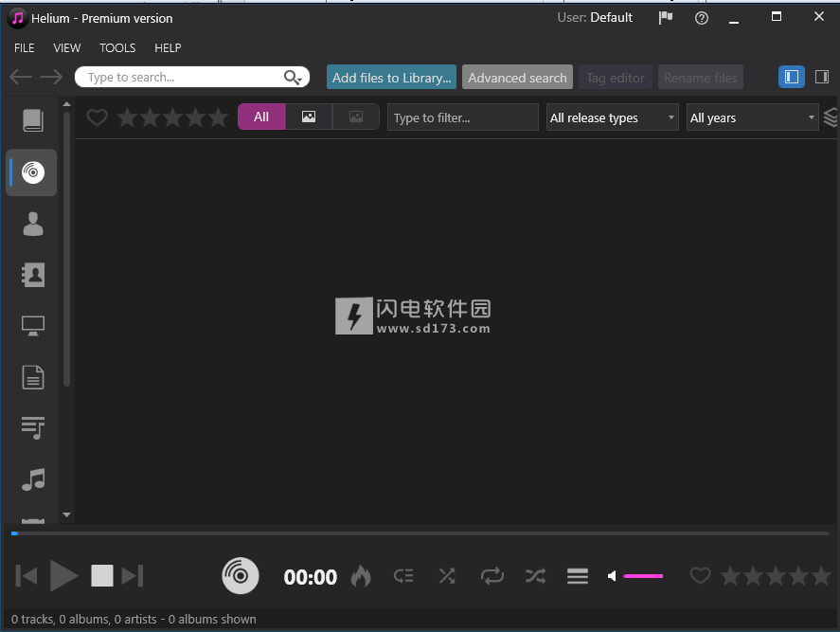Screen dimensions: 840x632
Task: Skip to previous track
Action: 27,576
